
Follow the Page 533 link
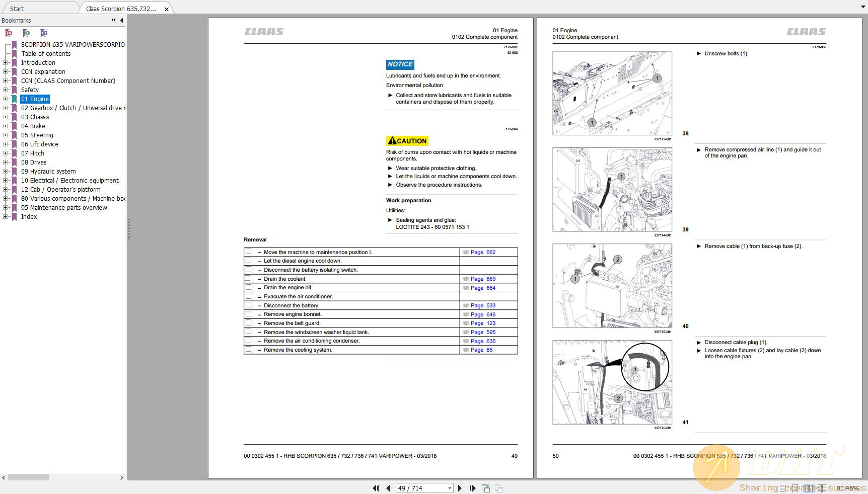pos(483,305)
